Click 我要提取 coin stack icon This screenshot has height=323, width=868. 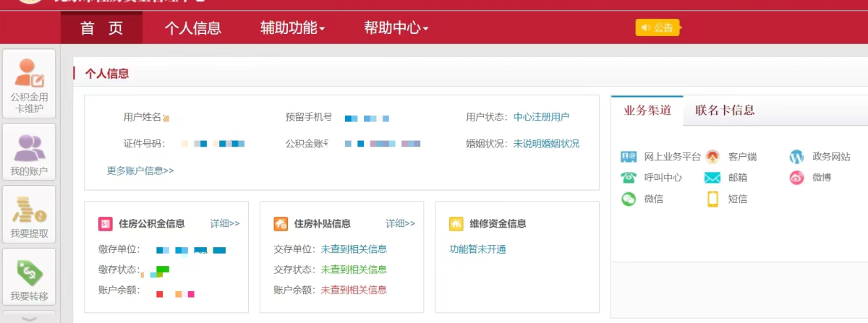tap(29, 209)
